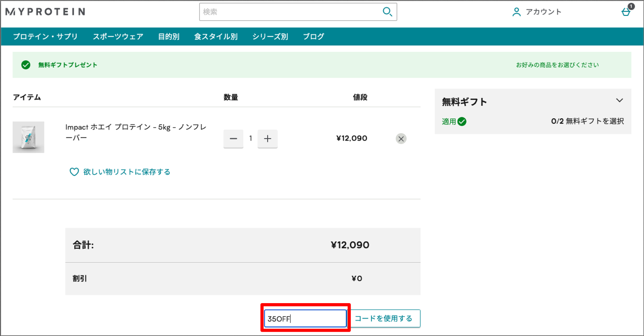Screen dimensions: 644x336
Task: Open the 食スタイル別 menu
Action: pos(216,36)
